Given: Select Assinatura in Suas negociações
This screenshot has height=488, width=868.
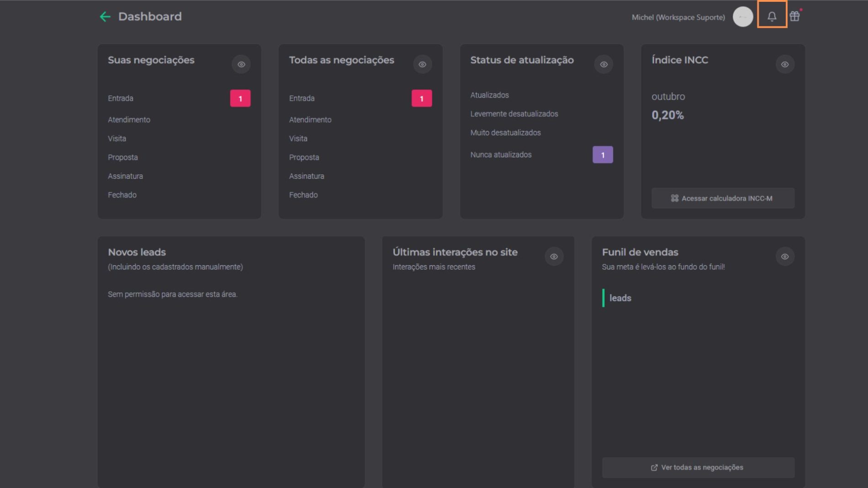Looking at the screenshot, I should pos(125,176).
